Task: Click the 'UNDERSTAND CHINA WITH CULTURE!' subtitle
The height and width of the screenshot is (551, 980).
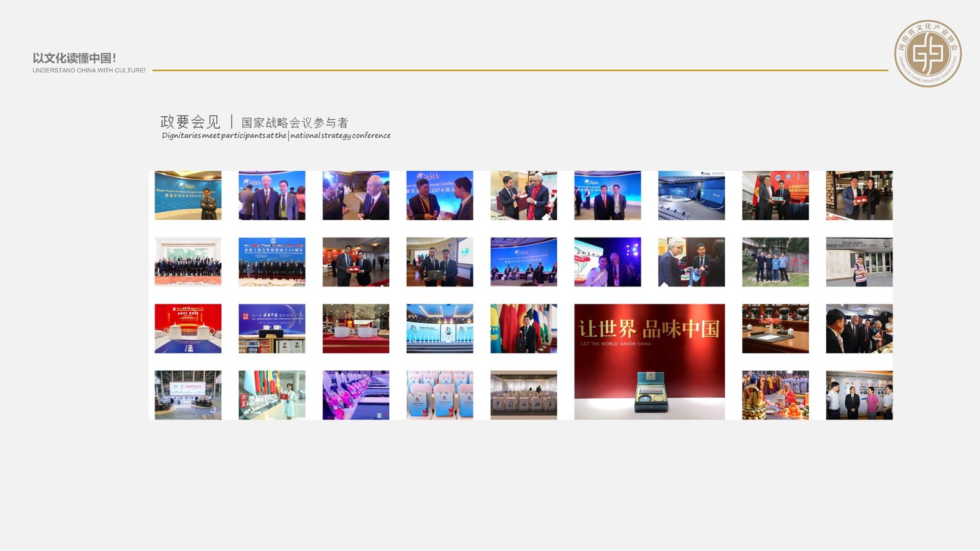Action: 89,70
